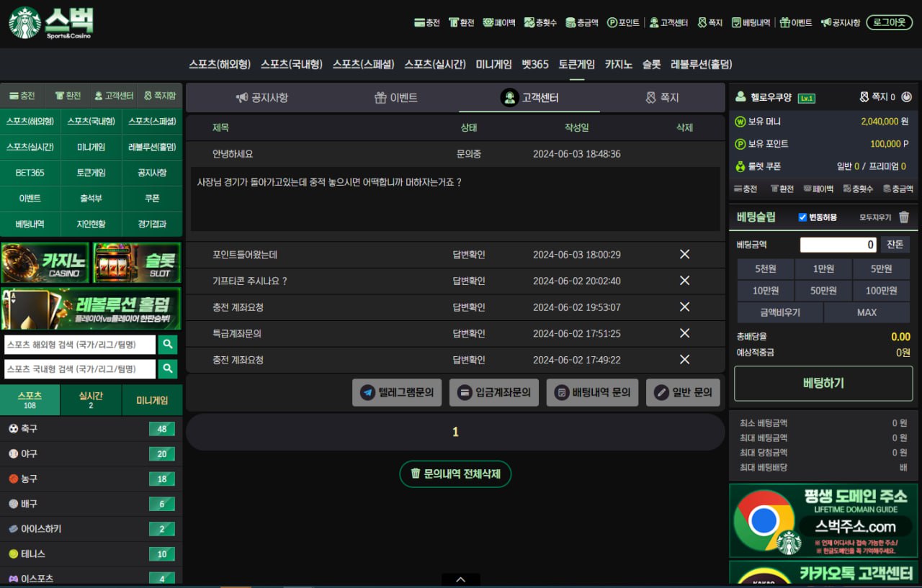The image size is (922, 588).
Task: Delete the 특급계좌문의 inquiry with X icon
Action: point(684,333)
